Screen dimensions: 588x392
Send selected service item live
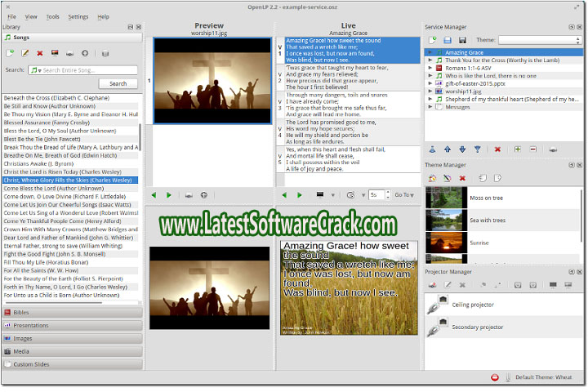(553, 149)
